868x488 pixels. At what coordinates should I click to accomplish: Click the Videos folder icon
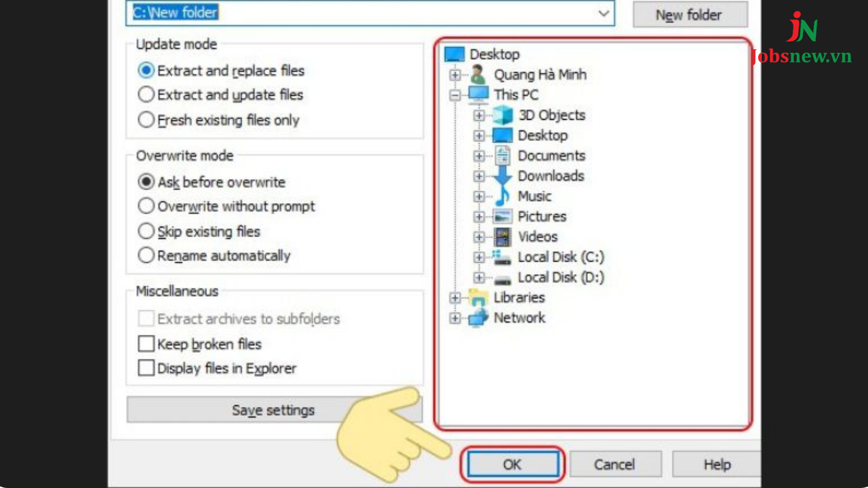click(503, 237)
